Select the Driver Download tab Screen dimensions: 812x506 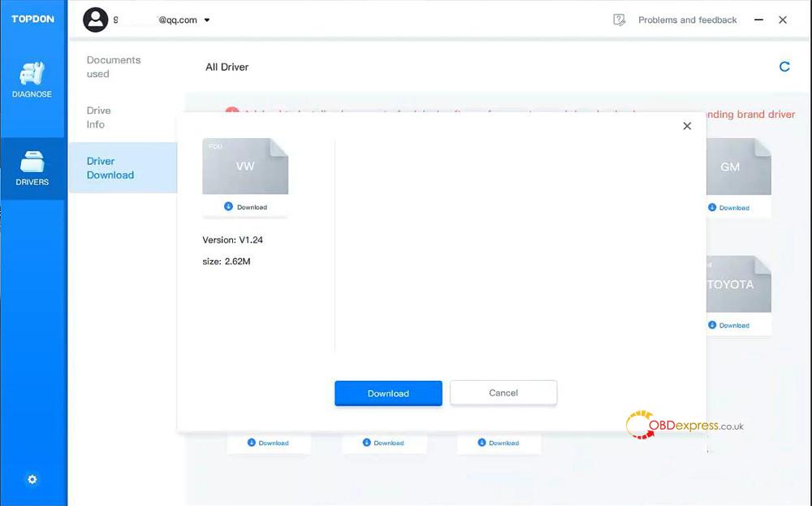click(x=123, y=168)
